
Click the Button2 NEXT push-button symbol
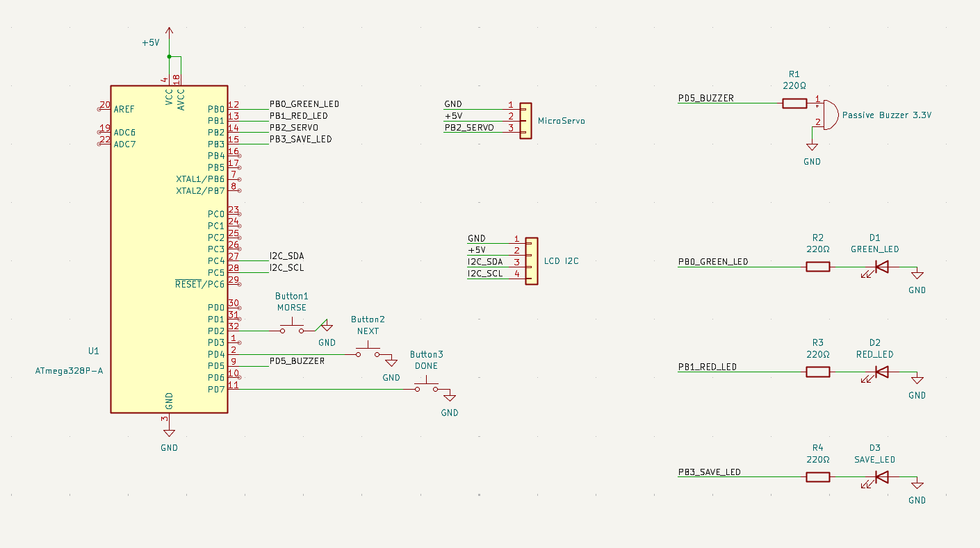pos(368,351)
